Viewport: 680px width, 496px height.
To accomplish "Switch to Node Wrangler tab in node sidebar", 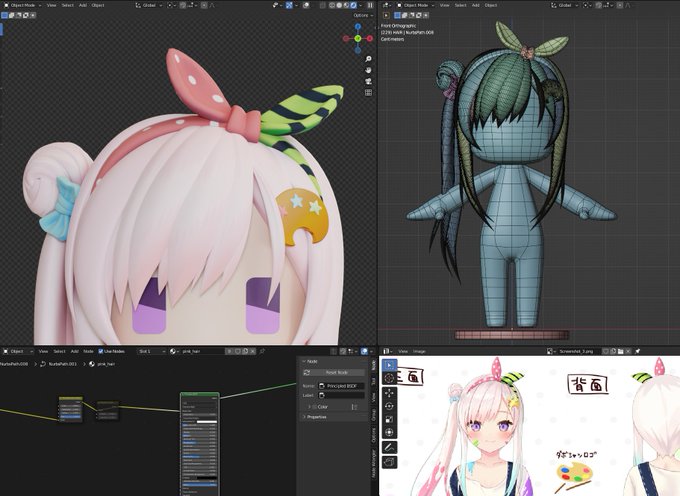I will click(x=373, y=464).
